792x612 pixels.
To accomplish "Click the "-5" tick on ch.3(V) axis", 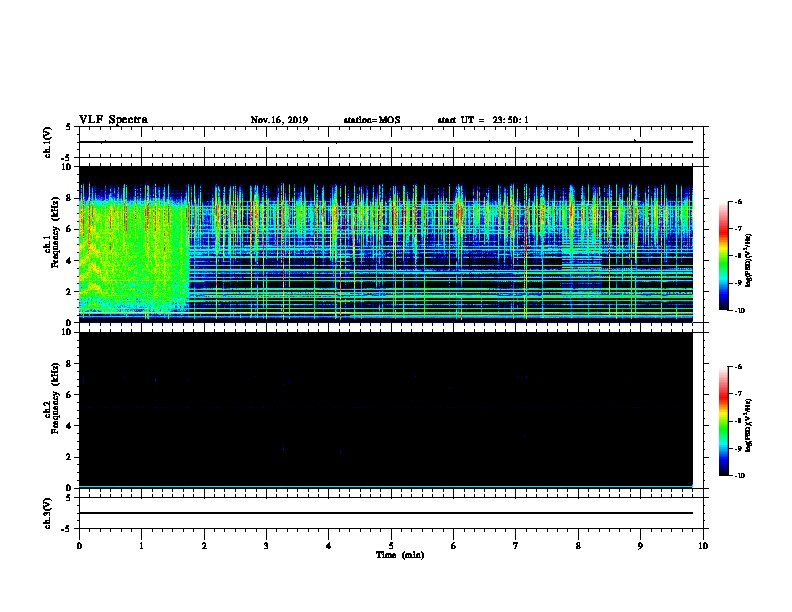I will (67, 529).
